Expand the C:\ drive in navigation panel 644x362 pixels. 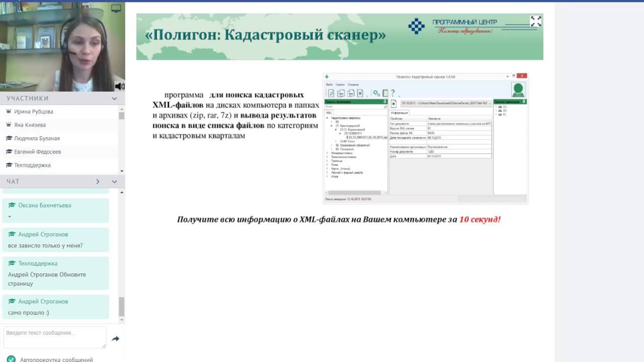(x=496, y=106)
